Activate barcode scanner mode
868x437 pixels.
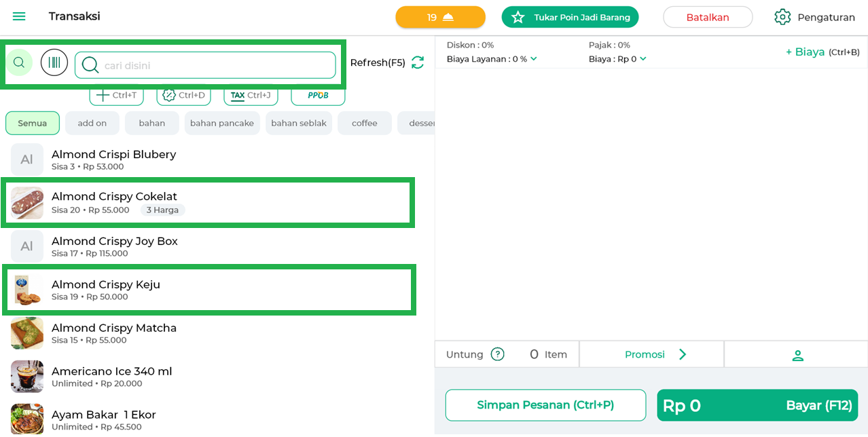54,62
